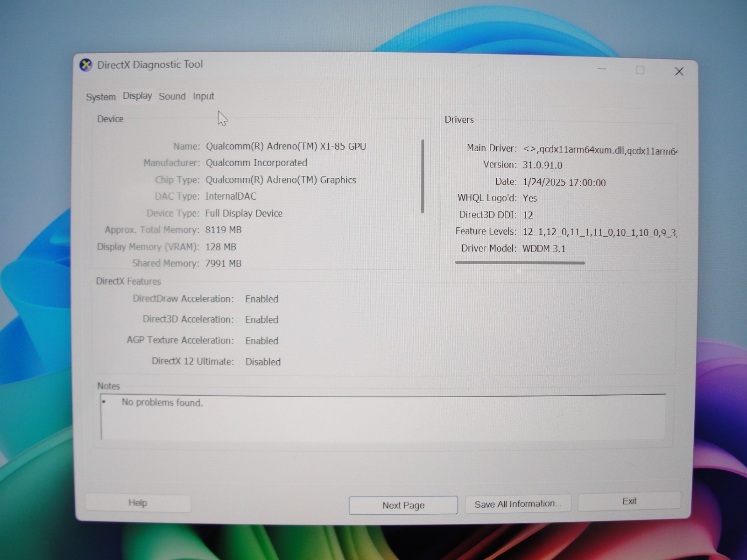Click the '7991 MB' shared memory value
Viewport: 747px width, 560px height.
(x=223, y=263)
